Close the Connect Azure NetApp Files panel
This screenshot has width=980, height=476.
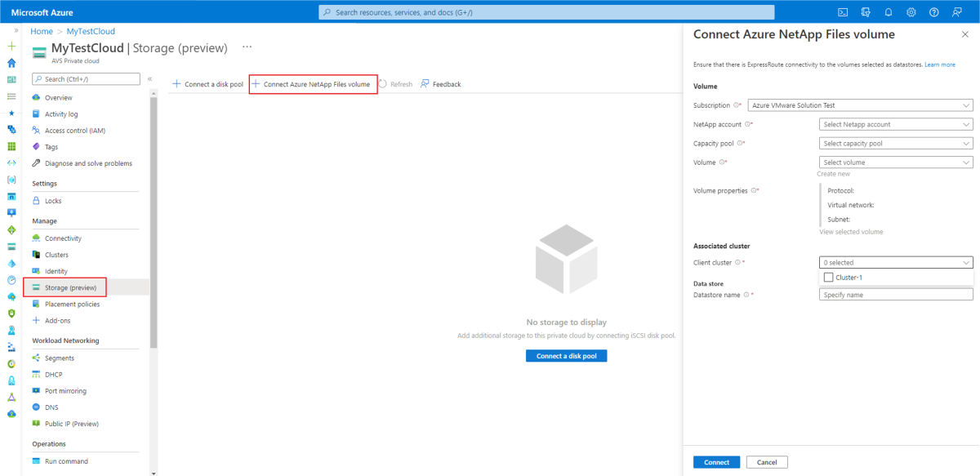point(965,34)
